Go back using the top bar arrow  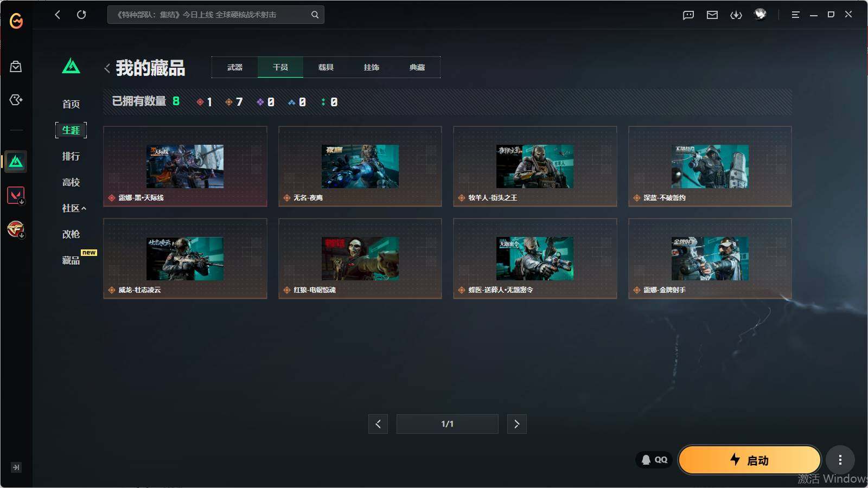58,15
